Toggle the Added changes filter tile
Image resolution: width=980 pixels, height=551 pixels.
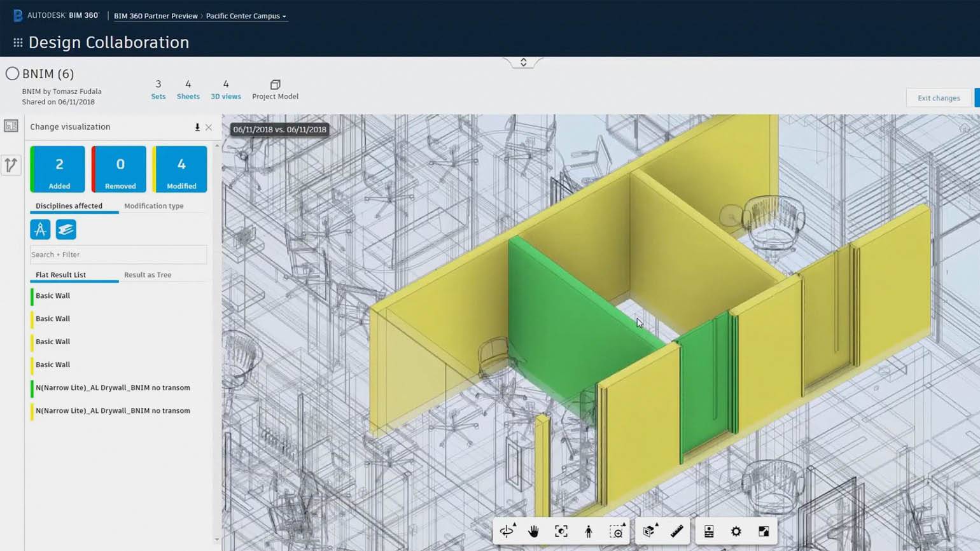[57, 169]
